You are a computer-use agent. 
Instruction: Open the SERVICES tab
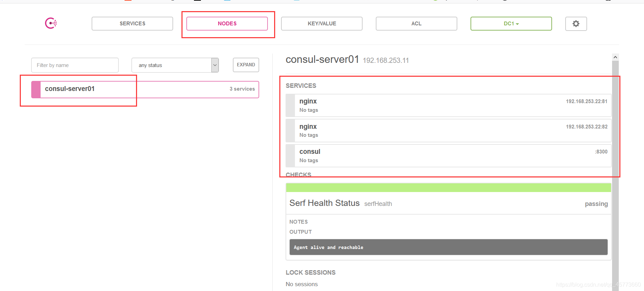point(132,24)
